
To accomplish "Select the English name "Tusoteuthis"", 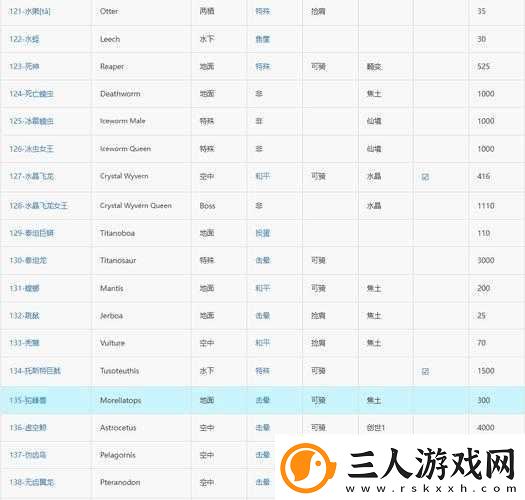I will pos(119,371).
